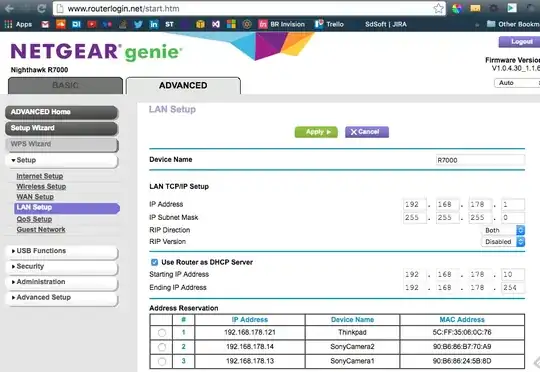
Task: Open the YouTube bookmark icon
Action: [x=92, y=24]
